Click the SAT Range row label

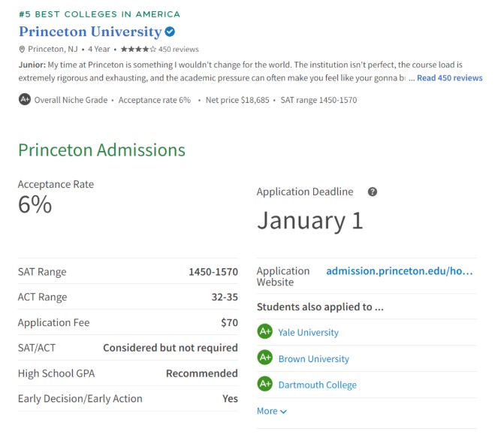click(42, 272)
